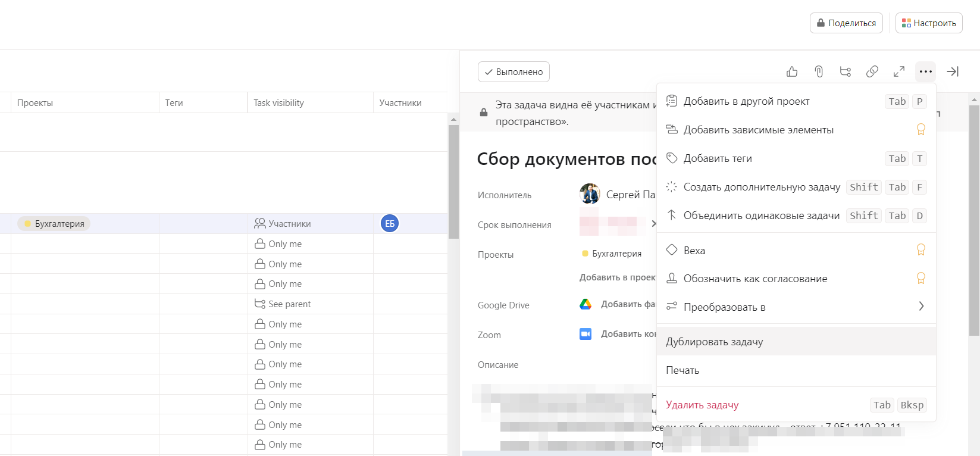Click the thumbs-up like icon
The height and width of the screenshot is (456, 980).
[x=792, y=71]
